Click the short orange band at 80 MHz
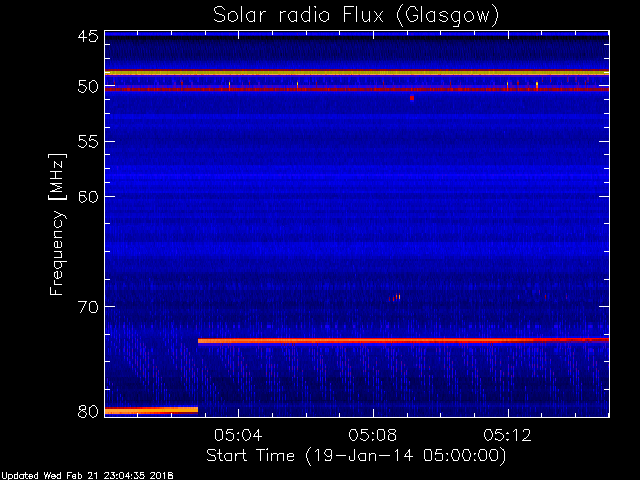 [x=151, y=410]
